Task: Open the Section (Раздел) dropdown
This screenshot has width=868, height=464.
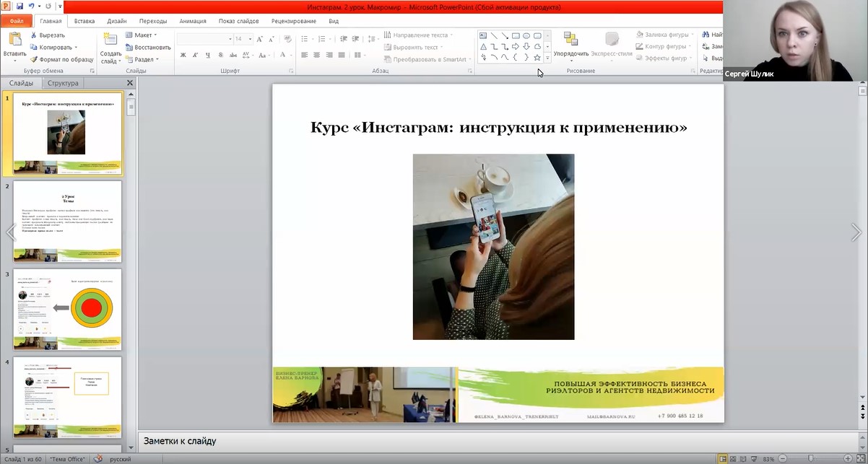Action: point(143,59)
